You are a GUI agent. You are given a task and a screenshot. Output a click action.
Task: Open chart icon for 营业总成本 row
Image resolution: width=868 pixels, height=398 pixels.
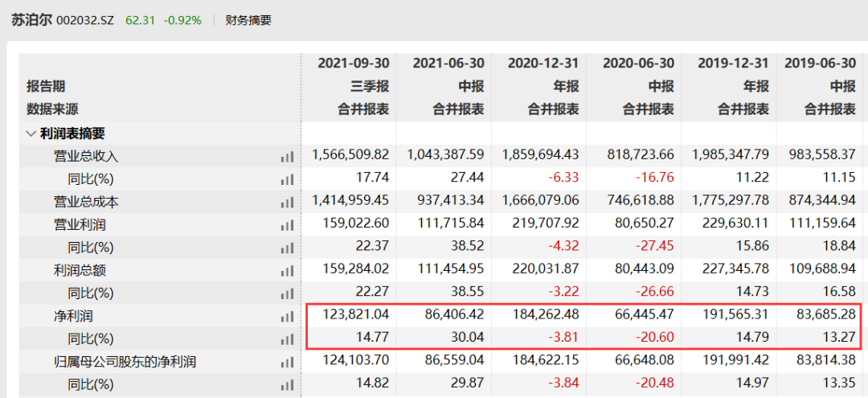coord(287,203)
